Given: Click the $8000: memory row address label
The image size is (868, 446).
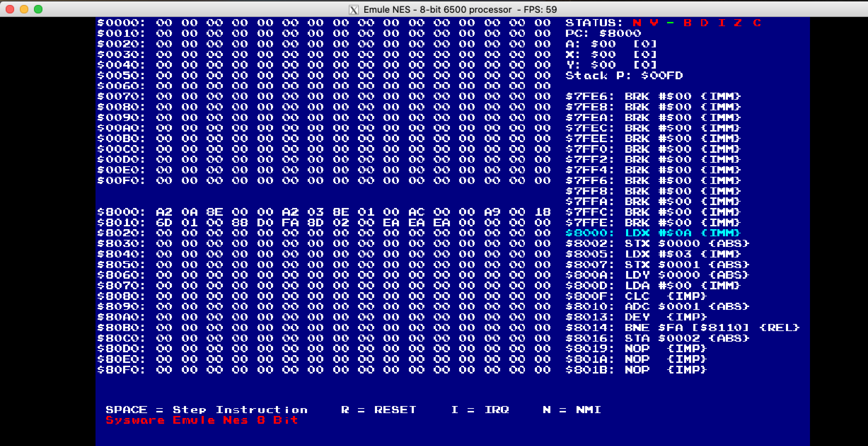Looking at the screenshot, I should [x=121, y=212].
